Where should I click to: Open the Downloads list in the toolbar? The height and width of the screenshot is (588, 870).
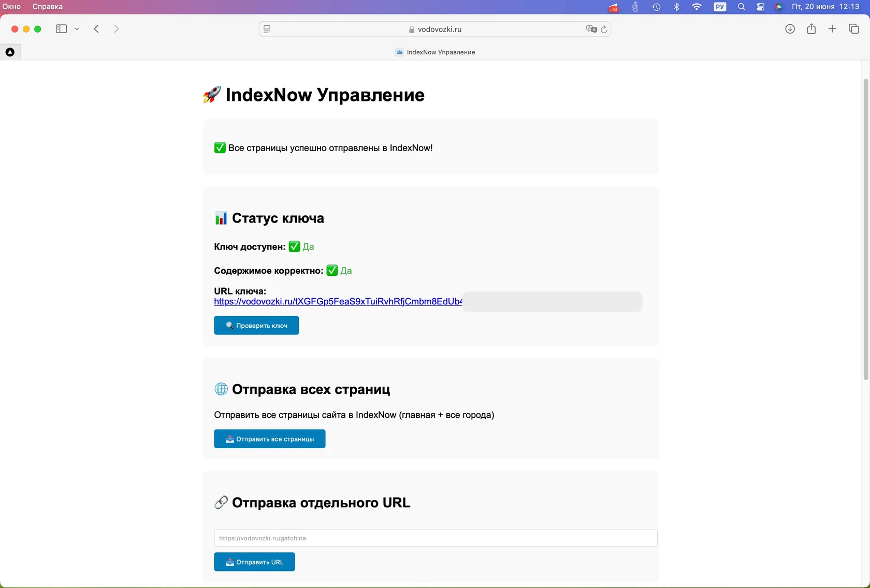pos(790,29)
